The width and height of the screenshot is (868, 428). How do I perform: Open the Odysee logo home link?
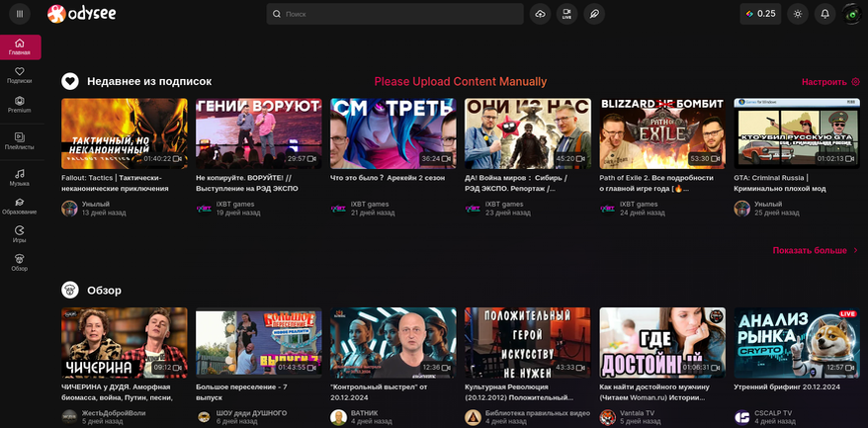click(x=82, y=14)
